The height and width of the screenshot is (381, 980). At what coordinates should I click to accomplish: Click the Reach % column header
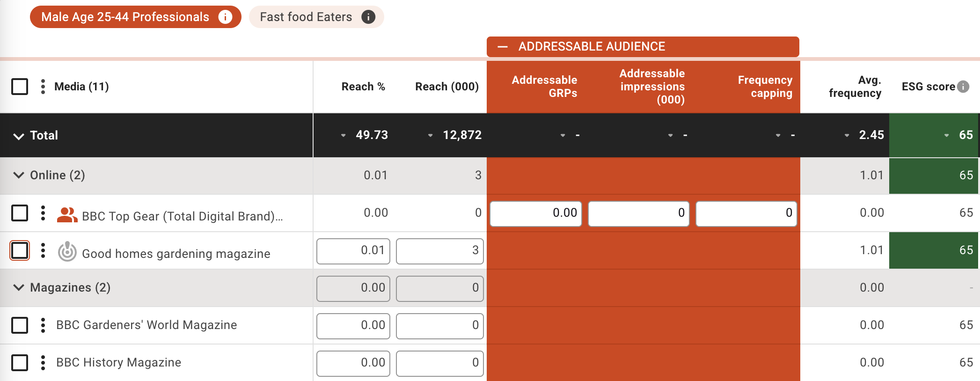coord(363,87)
